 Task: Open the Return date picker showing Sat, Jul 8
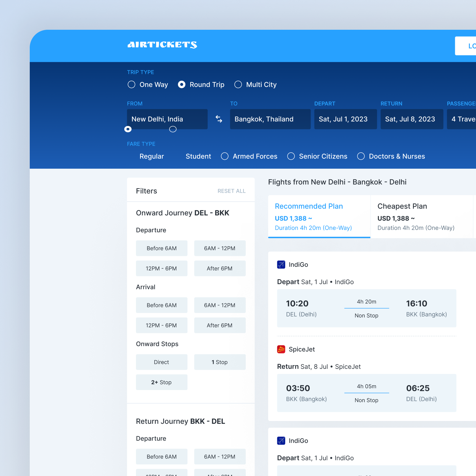pyautogui.click(x=412, y=119)
